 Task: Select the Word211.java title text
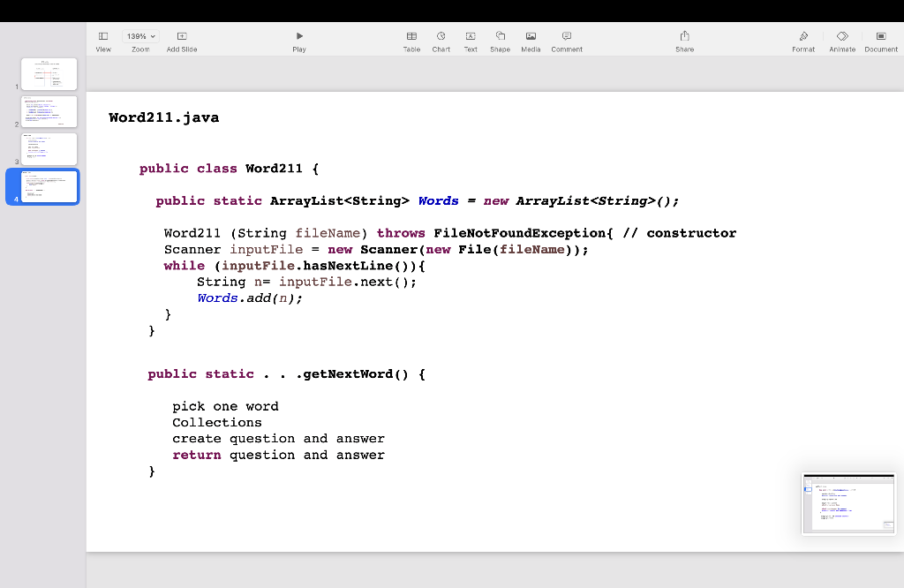click(163, 117)
